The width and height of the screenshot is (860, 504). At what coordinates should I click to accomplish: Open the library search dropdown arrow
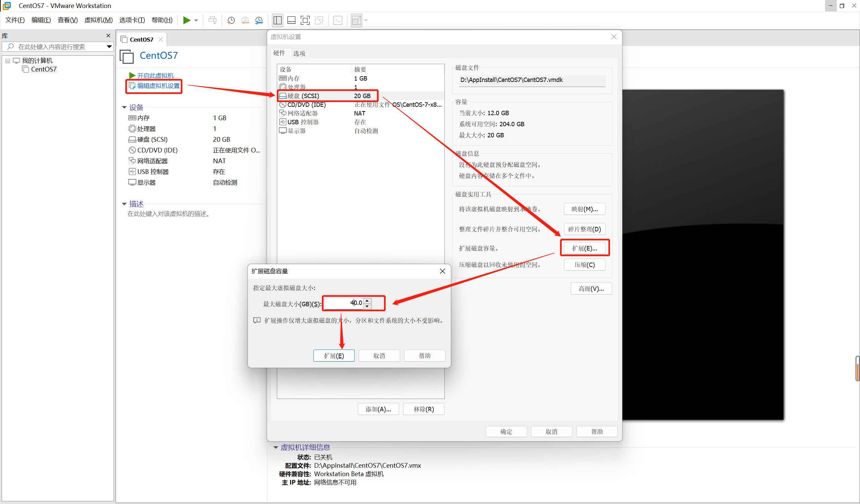click(109, 47)
